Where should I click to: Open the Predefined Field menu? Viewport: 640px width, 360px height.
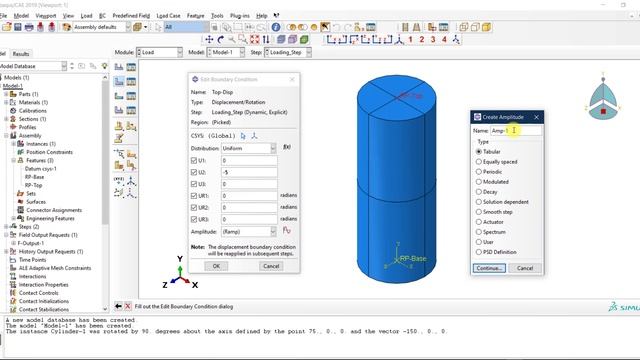pyautogui.click(x=131, y=16)
